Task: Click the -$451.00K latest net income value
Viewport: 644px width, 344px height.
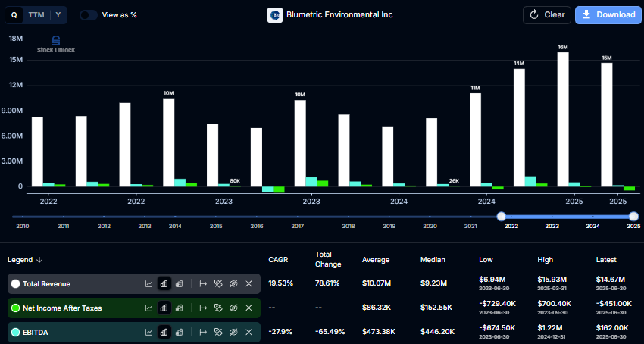Action: [x=614, y=304]
